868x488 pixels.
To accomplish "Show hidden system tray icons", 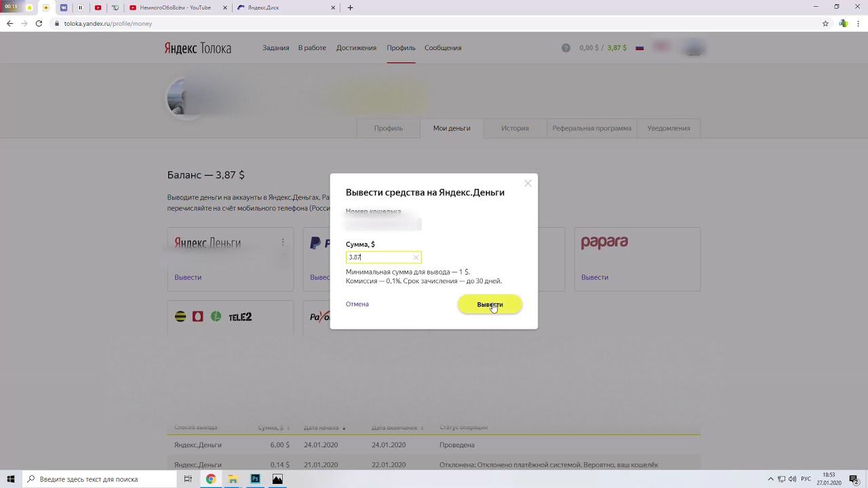I will 770,479.
